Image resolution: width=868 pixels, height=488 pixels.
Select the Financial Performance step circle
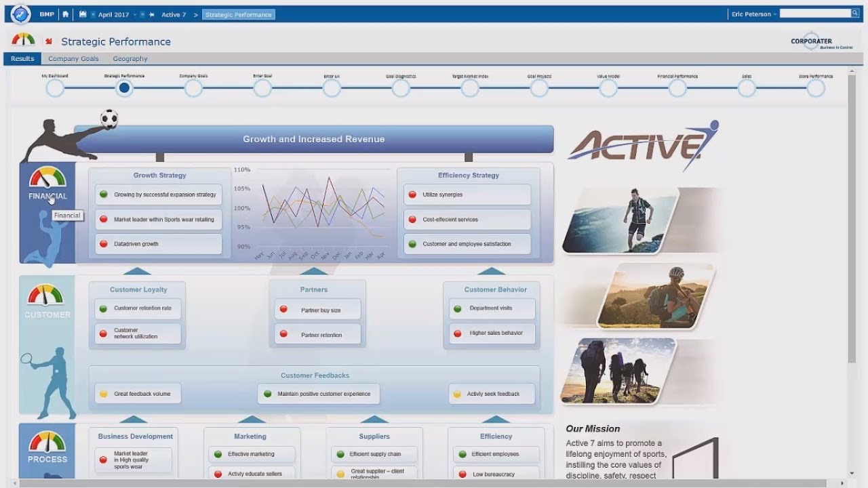tap(677, 88)
